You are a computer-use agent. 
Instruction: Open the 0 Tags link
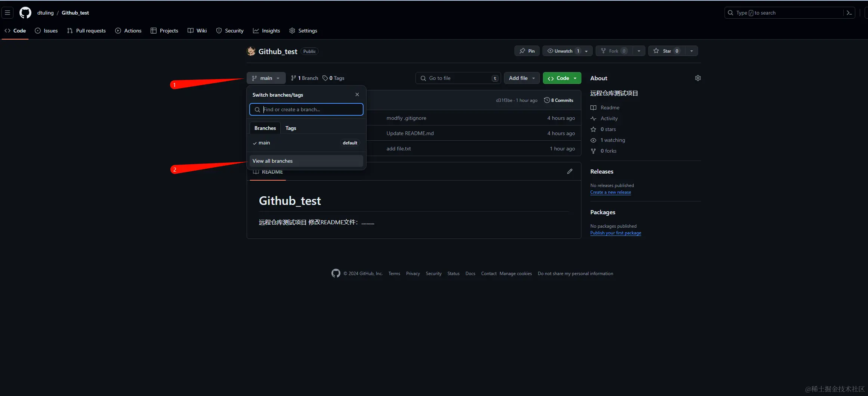333,78
